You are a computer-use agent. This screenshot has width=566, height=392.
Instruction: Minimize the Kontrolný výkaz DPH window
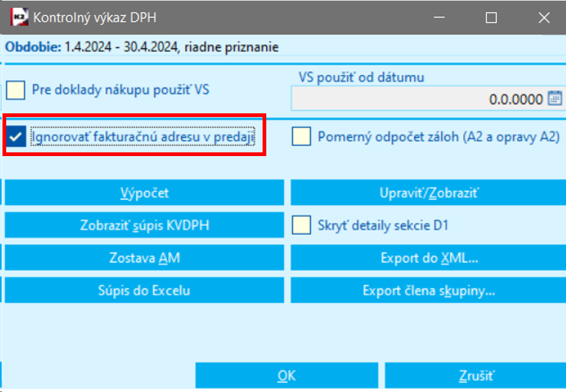tap(437, 17)
